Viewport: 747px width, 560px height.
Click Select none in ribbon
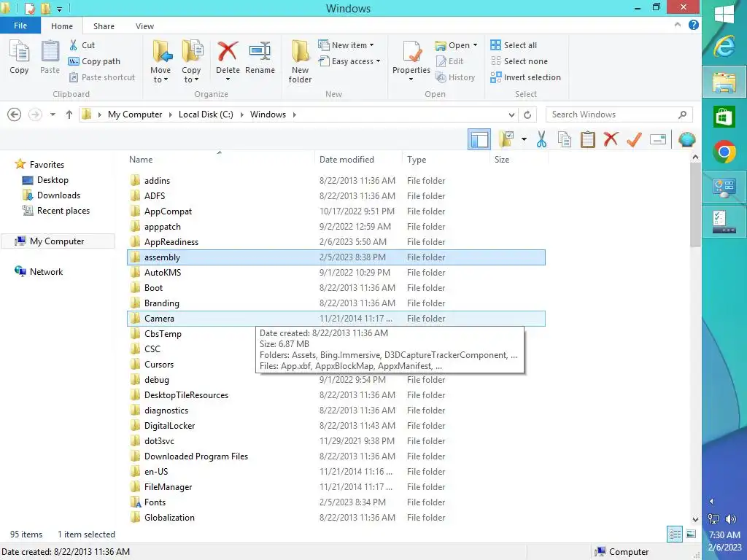coord(519,61)
